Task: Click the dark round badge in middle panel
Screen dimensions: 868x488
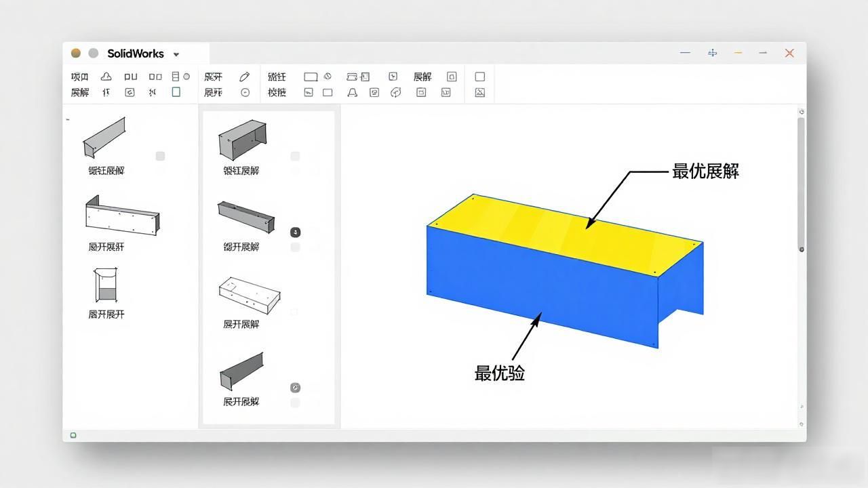Action: [295, 232]
